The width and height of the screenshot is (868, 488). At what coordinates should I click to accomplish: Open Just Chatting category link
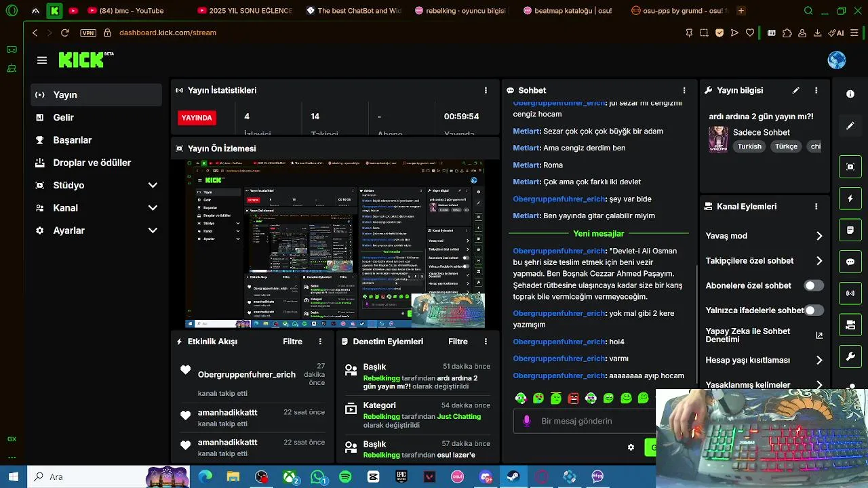459,416
